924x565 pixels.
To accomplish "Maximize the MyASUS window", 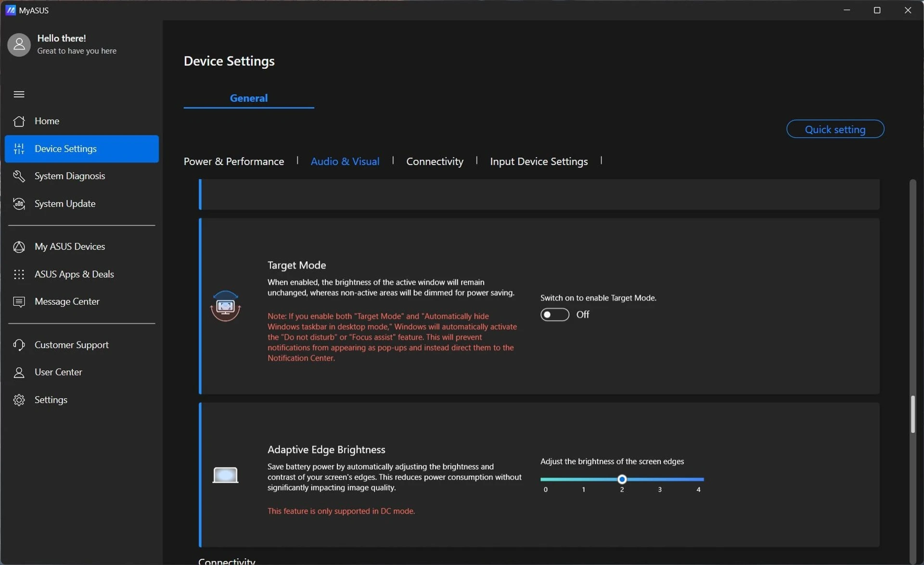I will click(x=877, y=10).
